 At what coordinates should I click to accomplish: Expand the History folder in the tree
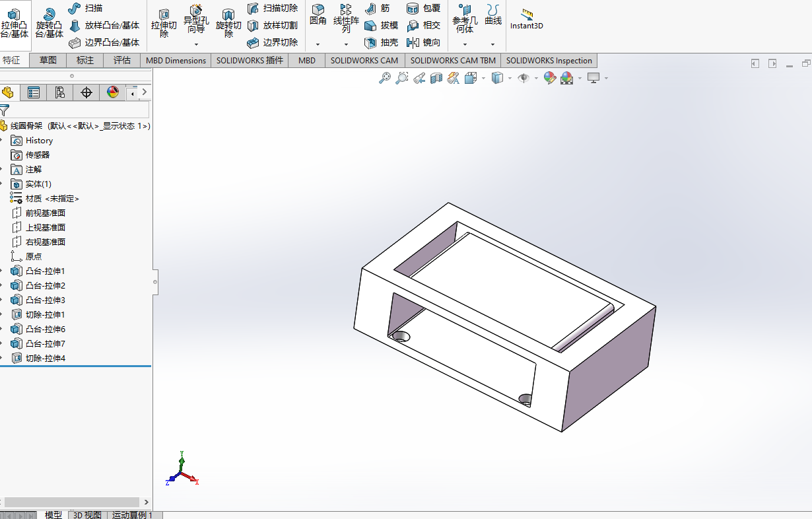tap(2, 140)
